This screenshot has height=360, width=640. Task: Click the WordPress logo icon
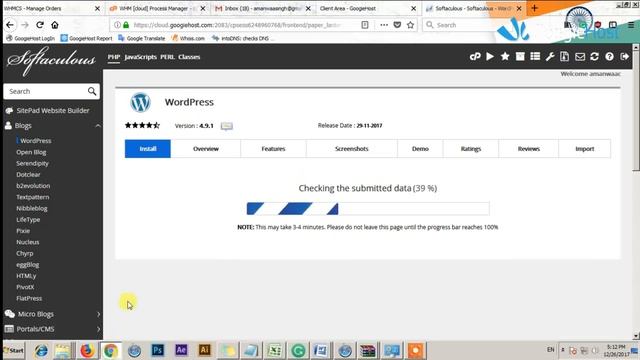[x=140, y=102]
